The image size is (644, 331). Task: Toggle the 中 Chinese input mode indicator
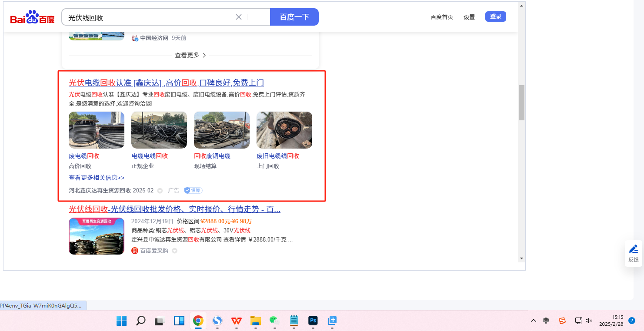(x=546, y=321)
